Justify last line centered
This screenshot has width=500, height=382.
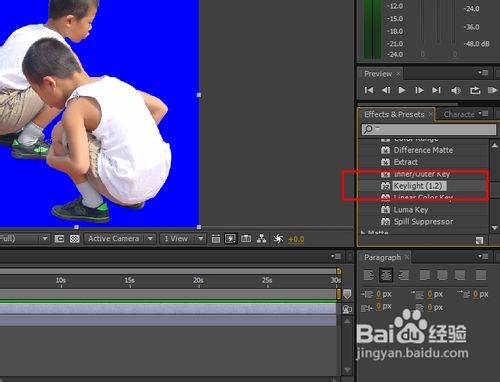coord(442,275)
